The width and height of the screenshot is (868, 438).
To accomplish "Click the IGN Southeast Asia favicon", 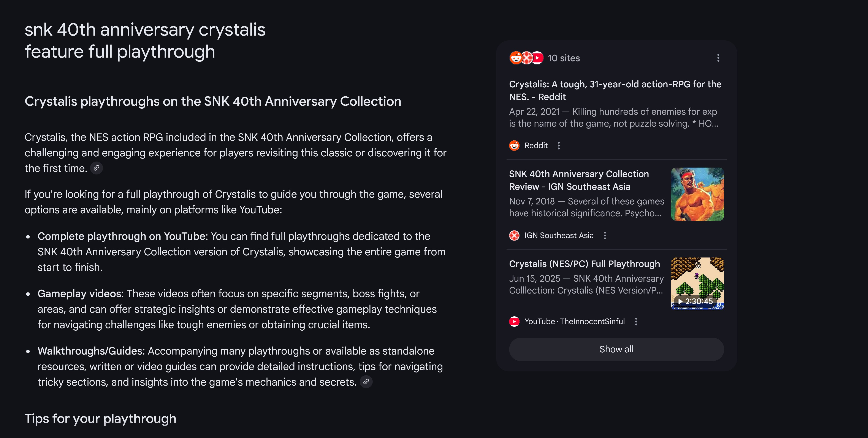I will coord(514,235).
